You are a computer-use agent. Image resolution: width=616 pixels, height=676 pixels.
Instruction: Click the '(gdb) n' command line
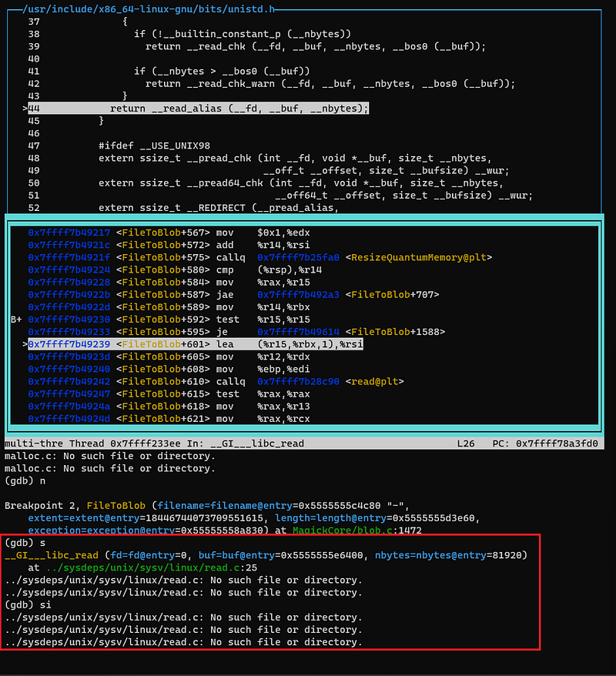click(25, 481)
